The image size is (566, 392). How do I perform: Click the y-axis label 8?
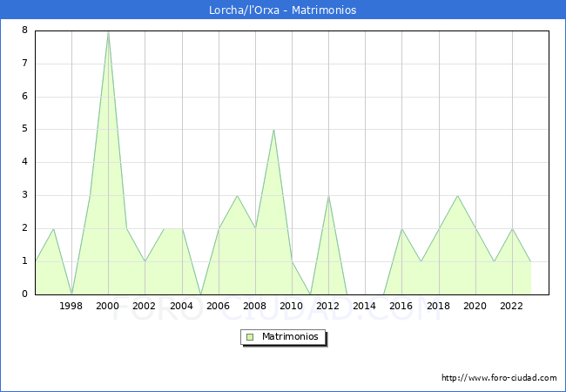[24, 30]
